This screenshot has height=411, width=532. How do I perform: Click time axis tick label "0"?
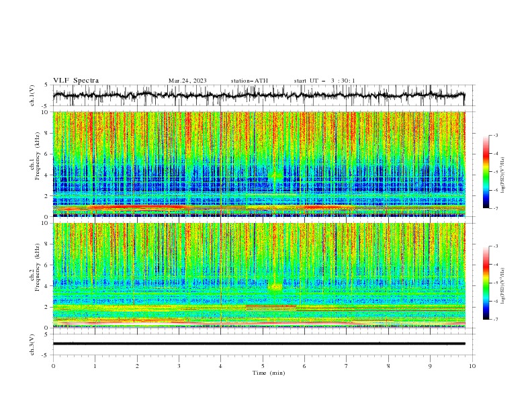point(53,366)
